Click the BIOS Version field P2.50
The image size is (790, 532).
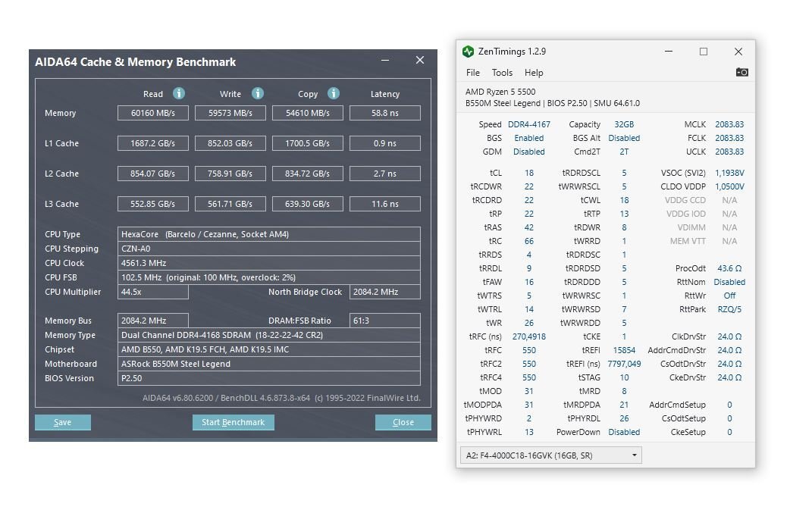(269, 378)
